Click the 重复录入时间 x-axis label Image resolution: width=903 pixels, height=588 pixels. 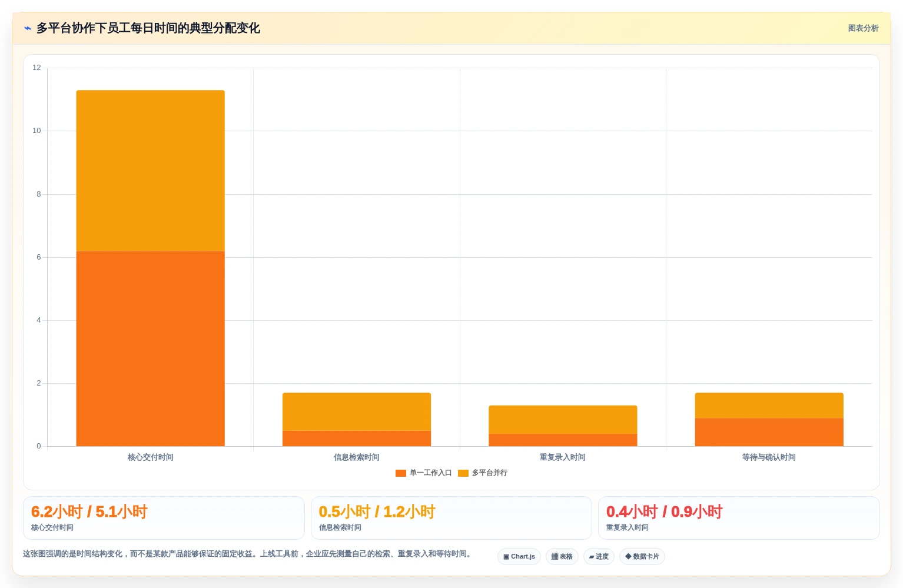[x=563, y=457]
